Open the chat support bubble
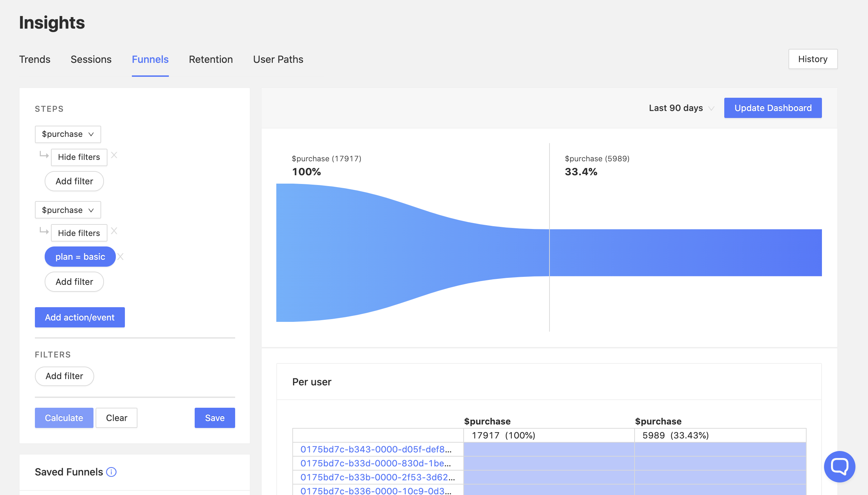Image resolution: width=868 pixels, height=495 pixels. pos(839,466)
